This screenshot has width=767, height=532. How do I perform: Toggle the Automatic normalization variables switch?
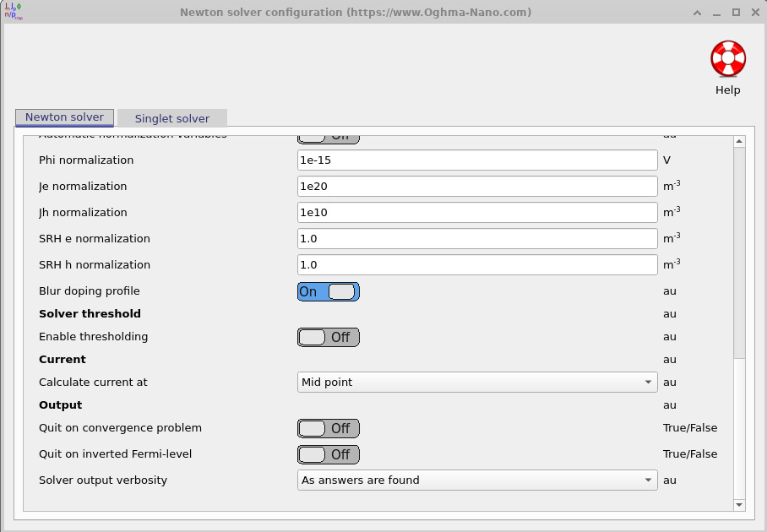328,135
